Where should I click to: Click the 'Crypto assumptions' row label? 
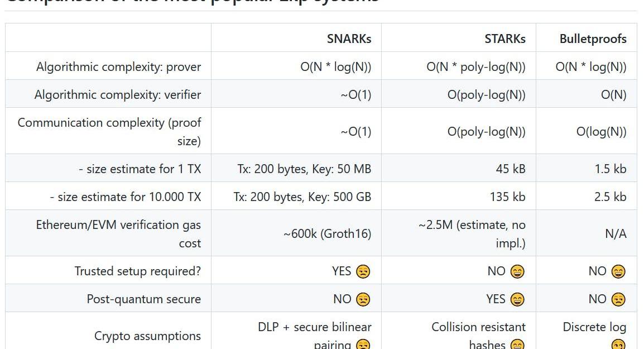(147, 336)
